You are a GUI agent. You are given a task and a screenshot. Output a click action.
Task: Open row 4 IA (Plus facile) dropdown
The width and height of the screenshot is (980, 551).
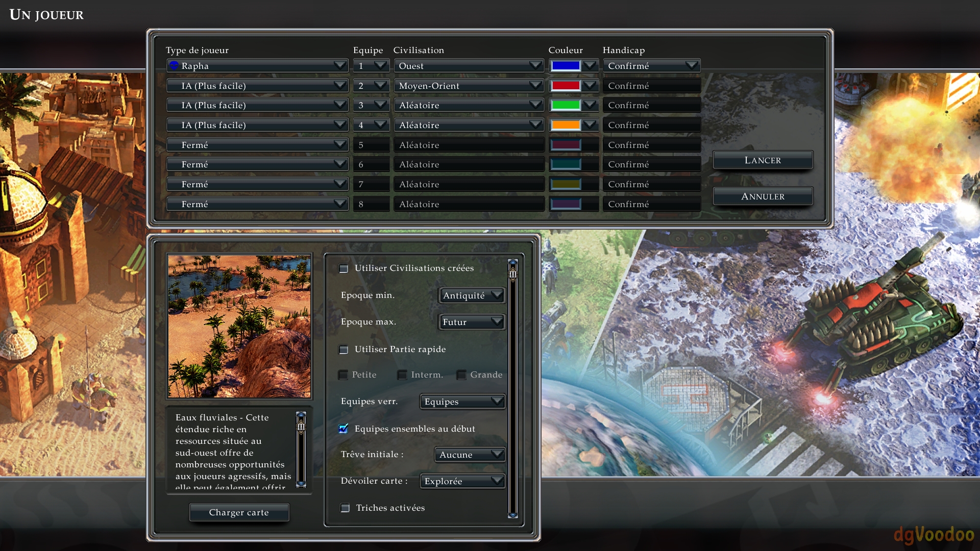(258, 125)
